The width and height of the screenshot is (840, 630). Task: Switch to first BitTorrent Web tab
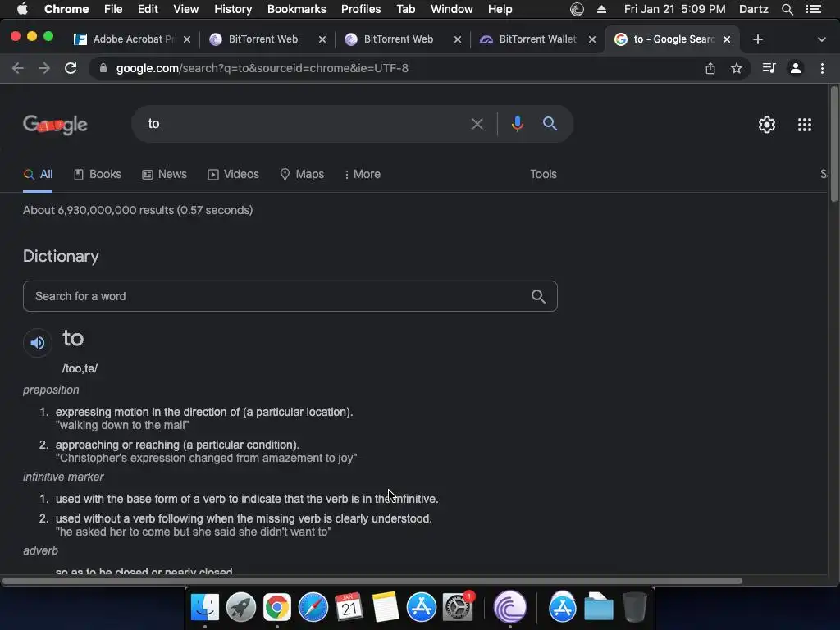click(262, 39)
